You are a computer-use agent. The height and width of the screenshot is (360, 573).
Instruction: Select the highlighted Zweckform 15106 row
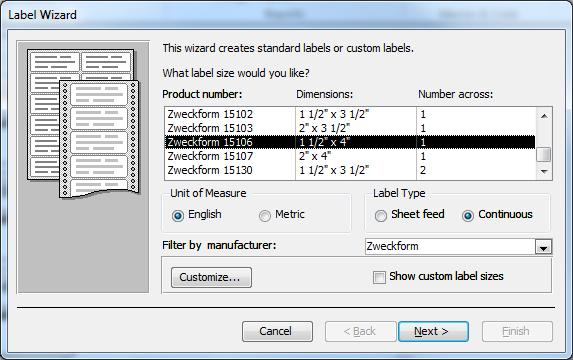pyautogui.click(x=350, y=142)
